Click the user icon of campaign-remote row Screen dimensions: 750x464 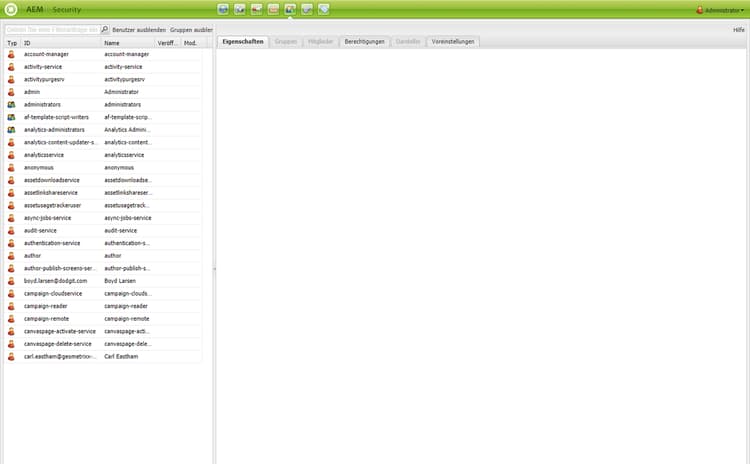(x=11, y=319)
